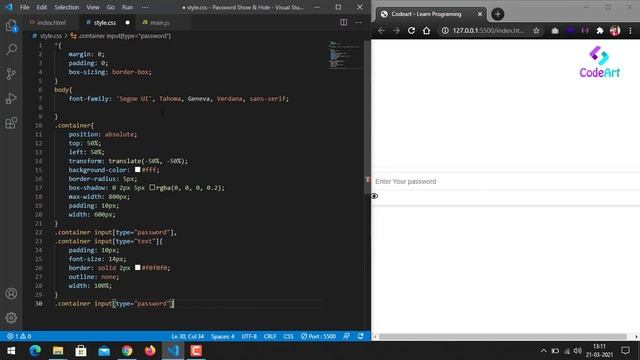640x360 pixels.
Task: Go to the Chrome home page
Action: click(427, 31)
